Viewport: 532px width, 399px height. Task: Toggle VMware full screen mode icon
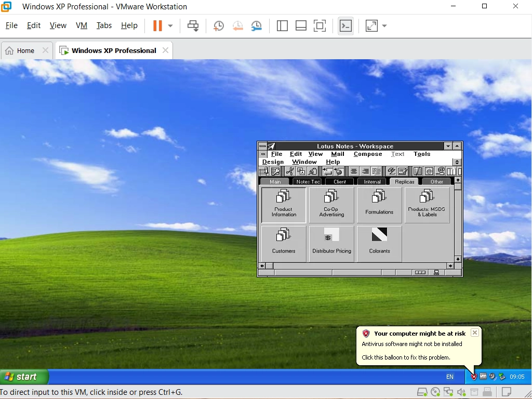click(x=320, y=26)
